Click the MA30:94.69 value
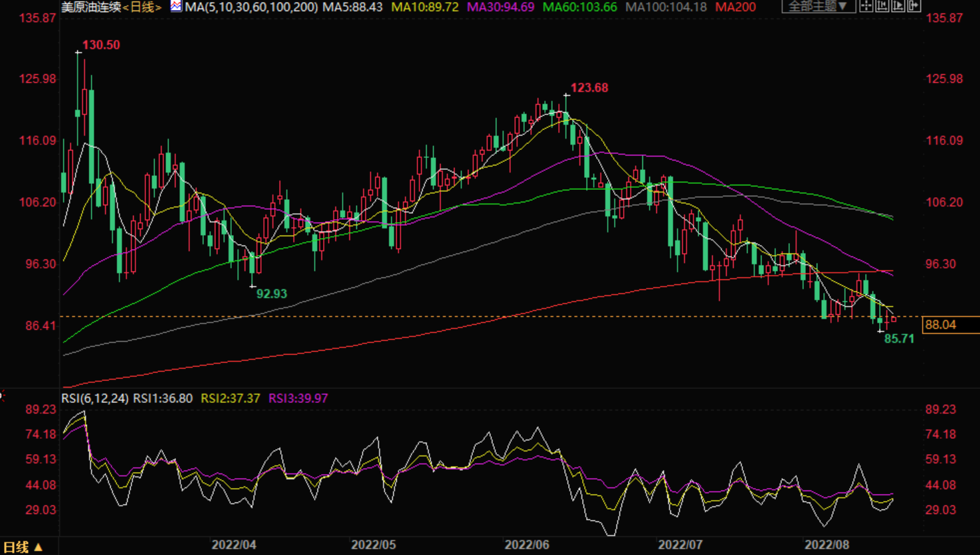 click(x=501, y=7)
